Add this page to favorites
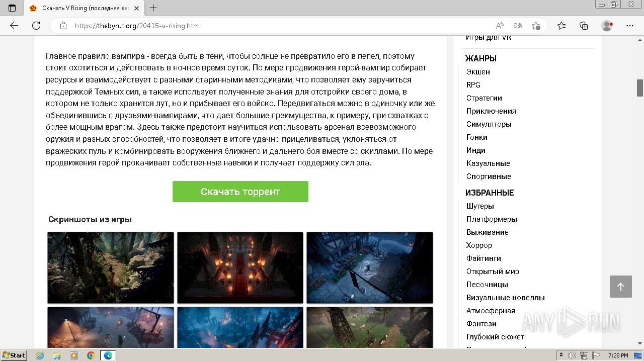Image resolution: width=644 pixels, height=362 pixels. click(536, 26)
